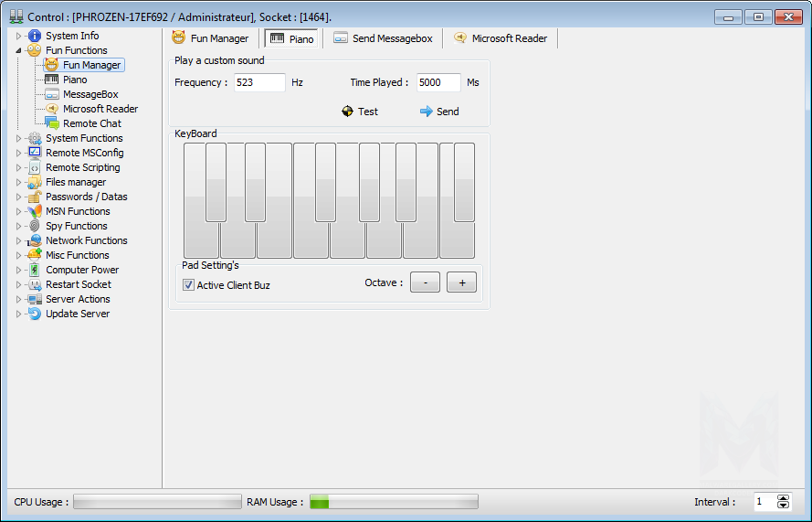Switch to the Send Messagebox tab
Viewport: 812px width, 522px height.
click(x=382, y=38)
